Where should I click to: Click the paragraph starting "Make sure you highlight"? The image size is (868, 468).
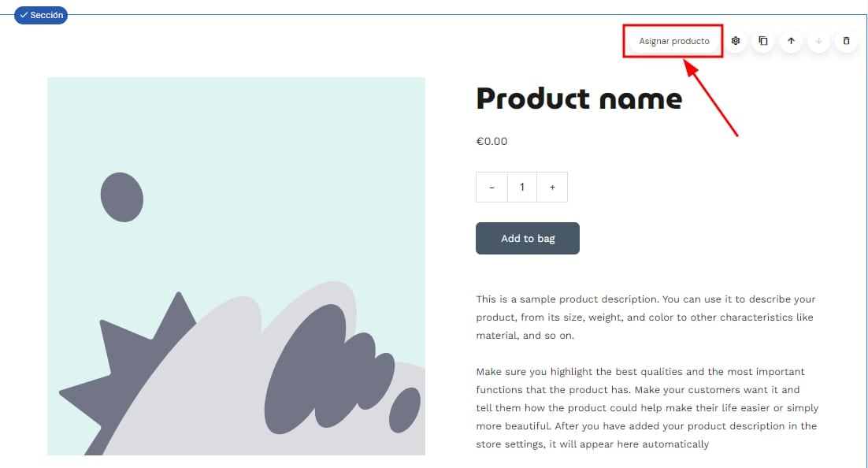click(645, 408)
